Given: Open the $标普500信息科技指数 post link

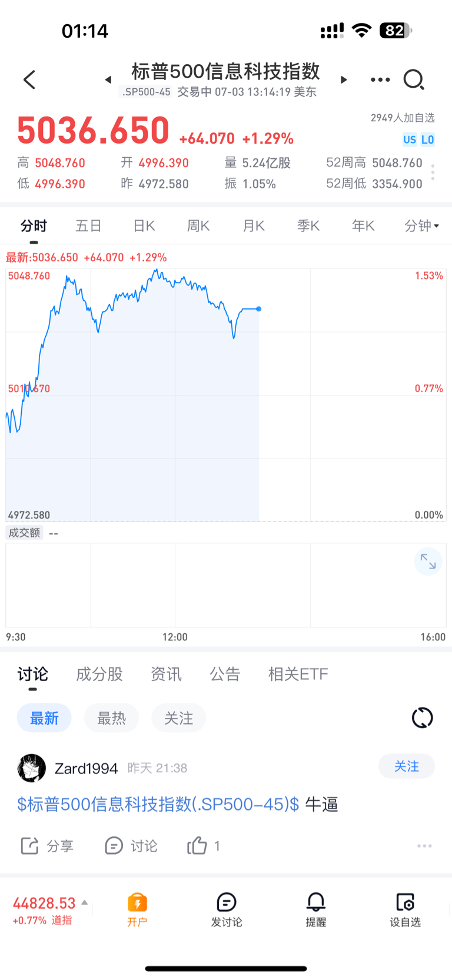Looking at the screenshot, I should (x=158, y=804).
